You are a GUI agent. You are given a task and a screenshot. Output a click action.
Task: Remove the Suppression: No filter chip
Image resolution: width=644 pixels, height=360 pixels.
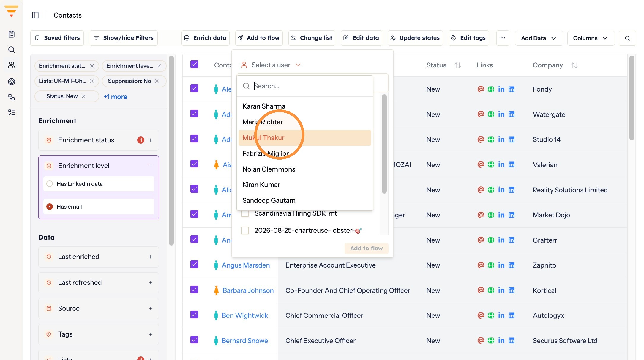(157, 81)
